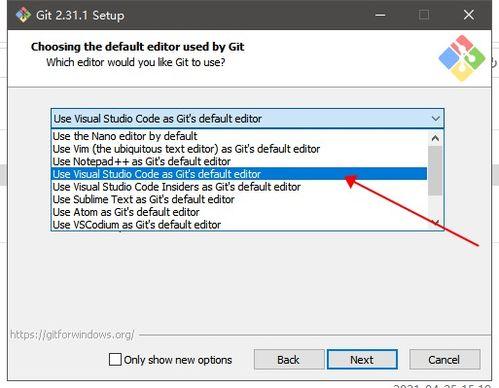Close the Git 2.31.1 Setup window
The width and height of the screenshot is (499, 388).
tap(469, 15)
